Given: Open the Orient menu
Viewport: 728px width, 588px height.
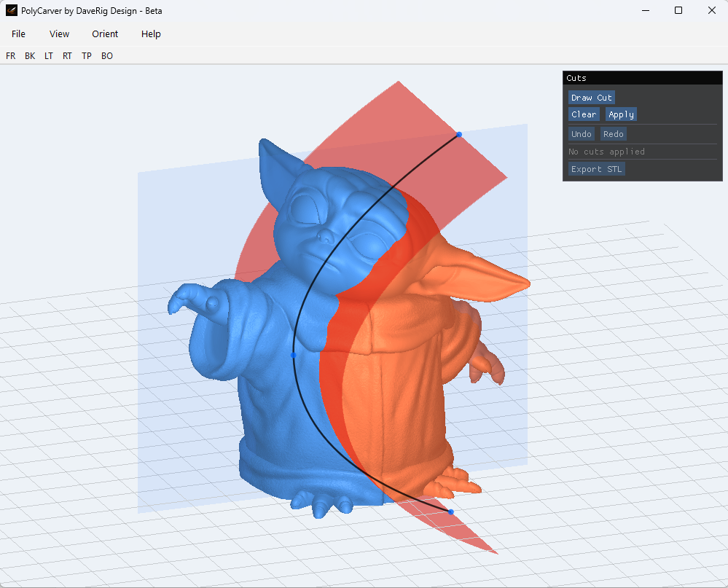Looking at the screenshot, I should (x=105, y=34).
